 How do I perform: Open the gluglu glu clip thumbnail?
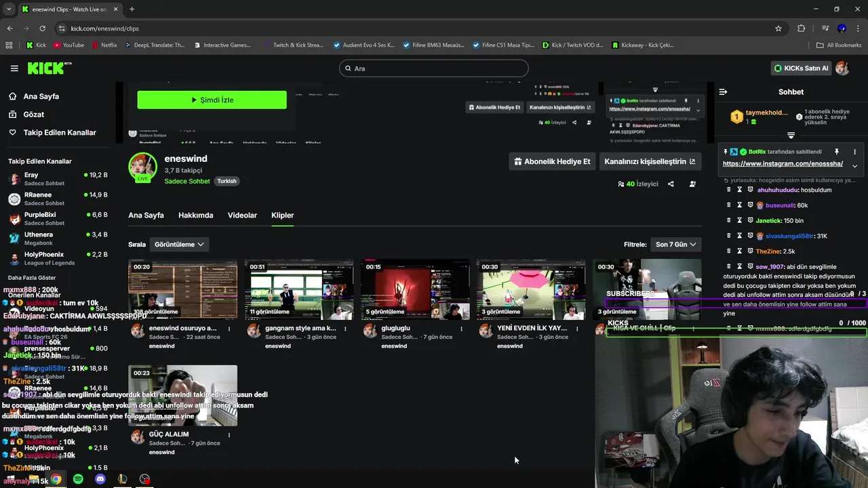pyautogui.click(x=415, y=289)
